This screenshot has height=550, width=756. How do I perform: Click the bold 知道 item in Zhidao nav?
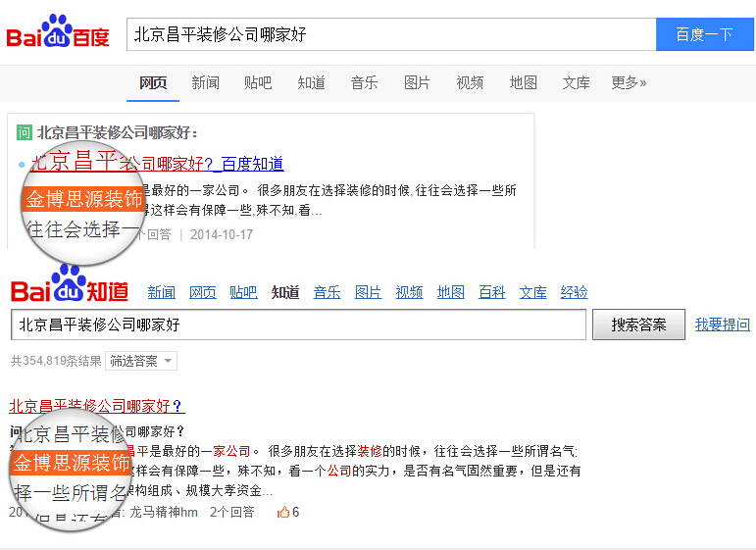[x=285, y=292]
